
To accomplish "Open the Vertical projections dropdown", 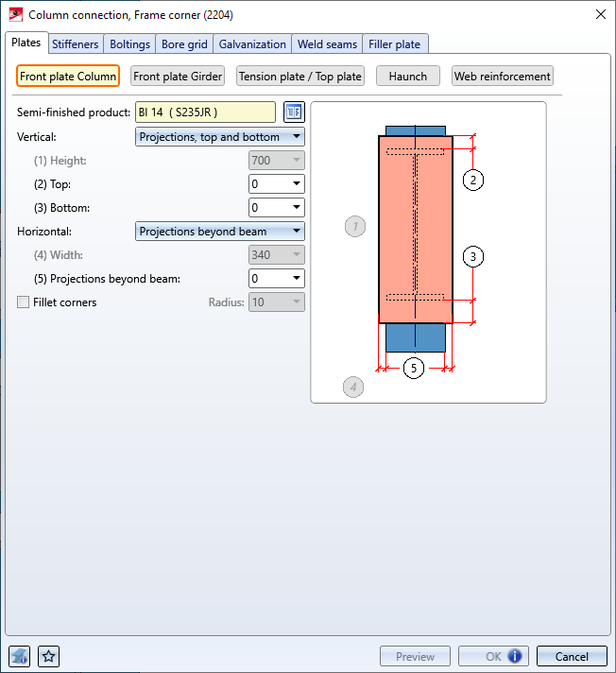I will [x=219, y=137].
